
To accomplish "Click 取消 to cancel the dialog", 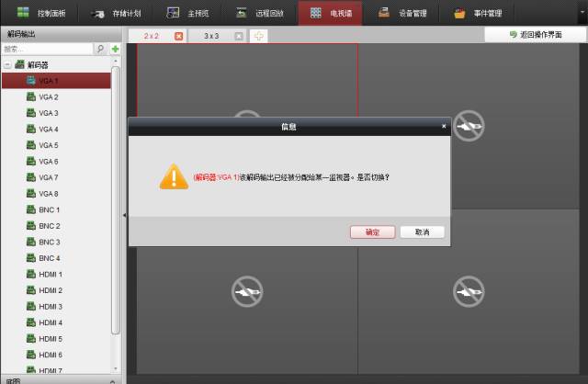I will [x=422, y=232].
